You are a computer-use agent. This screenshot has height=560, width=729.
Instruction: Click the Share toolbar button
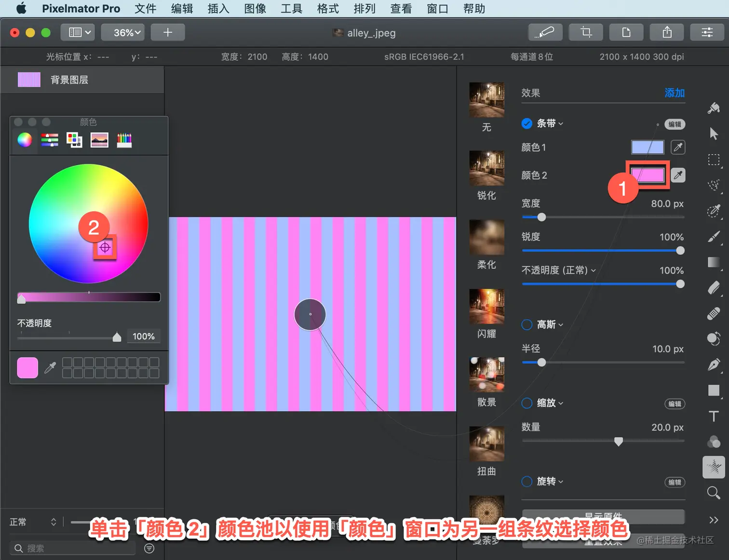coord(667,32)
